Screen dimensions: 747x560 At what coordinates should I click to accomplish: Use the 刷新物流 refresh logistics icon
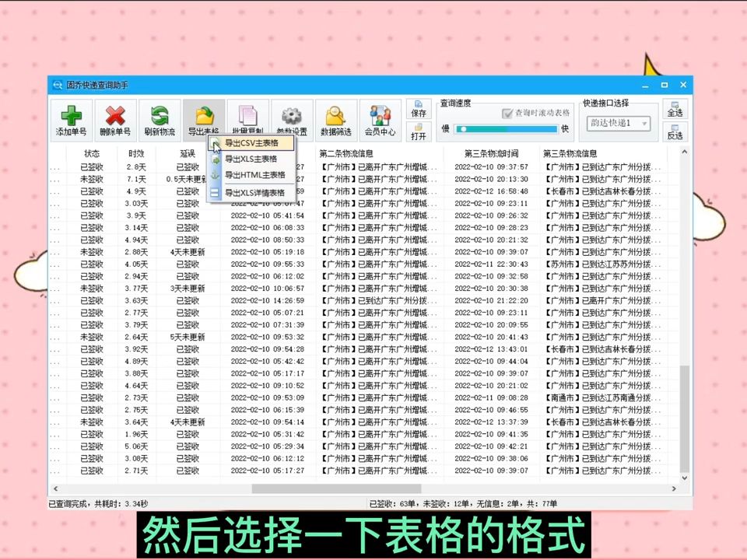(159, 118)
